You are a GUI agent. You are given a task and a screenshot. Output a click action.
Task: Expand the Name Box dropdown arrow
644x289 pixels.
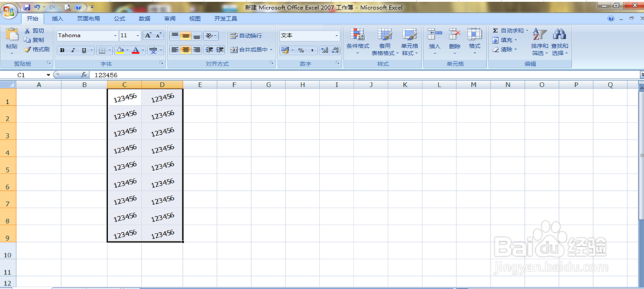48,75
